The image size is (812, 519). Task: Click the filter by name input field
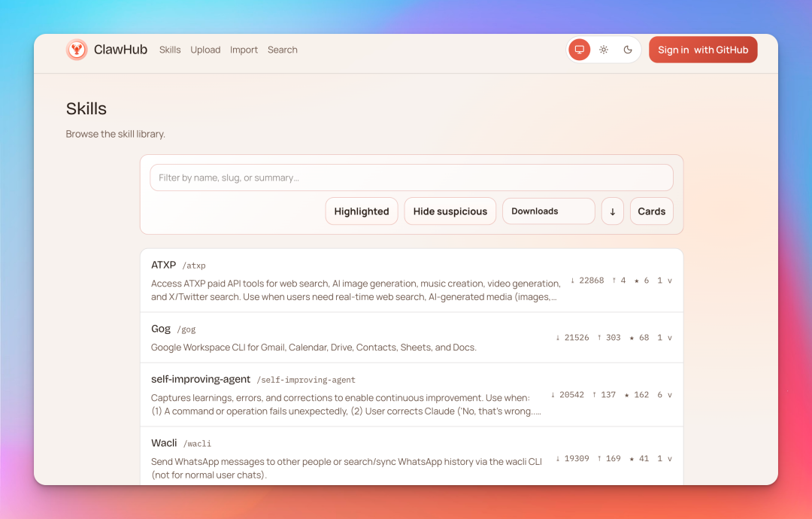click(411, 177)
